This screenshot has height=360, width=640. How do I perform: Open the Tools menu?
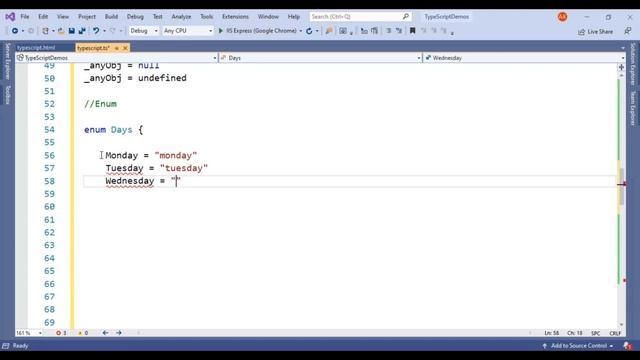coord(207,17)
